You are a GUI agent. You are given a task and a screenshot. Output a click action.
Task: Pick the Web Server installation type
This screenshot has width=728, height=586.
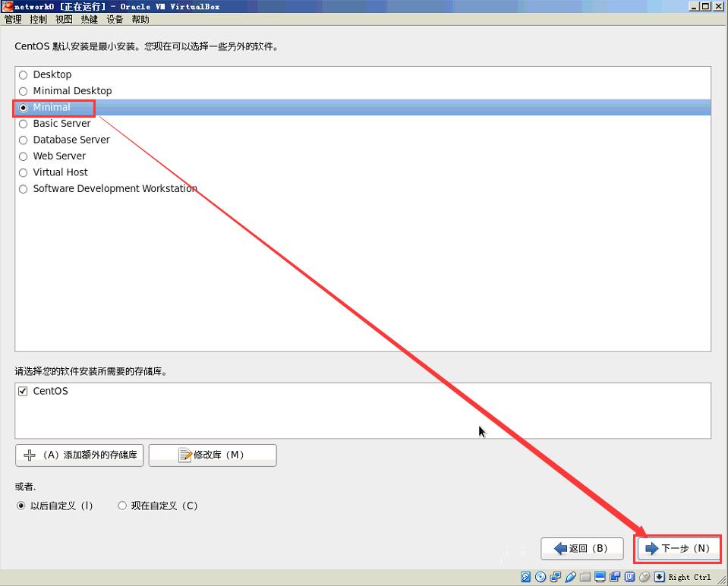24,156
